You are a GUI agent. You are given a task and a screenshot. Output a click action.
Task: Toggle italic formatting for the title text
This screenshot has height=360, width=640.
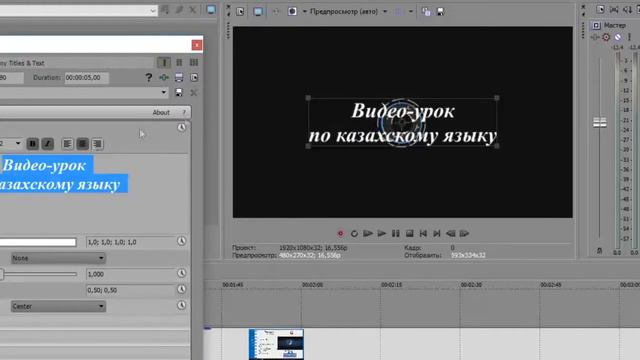click(47, 144)
